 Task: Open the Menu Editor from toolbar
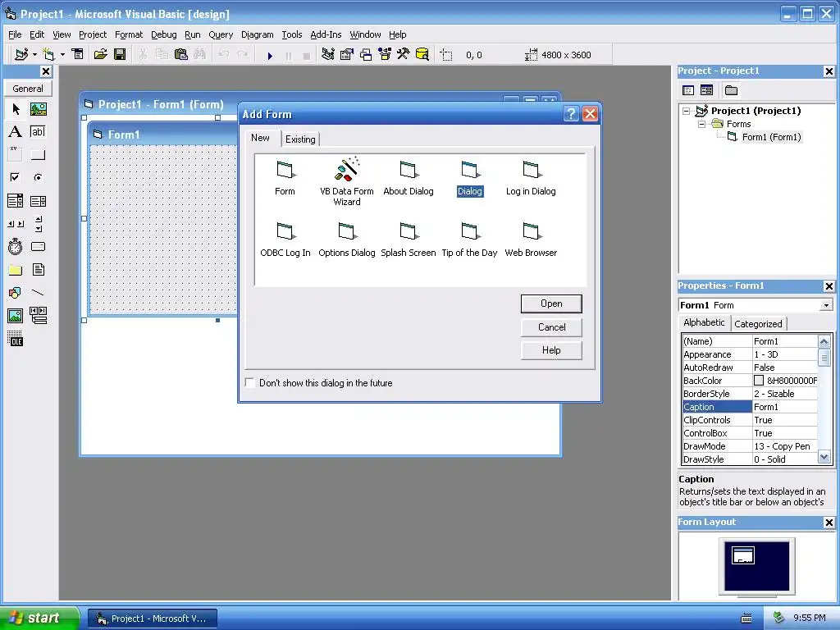pyautogui.click(x=78, y=55)
